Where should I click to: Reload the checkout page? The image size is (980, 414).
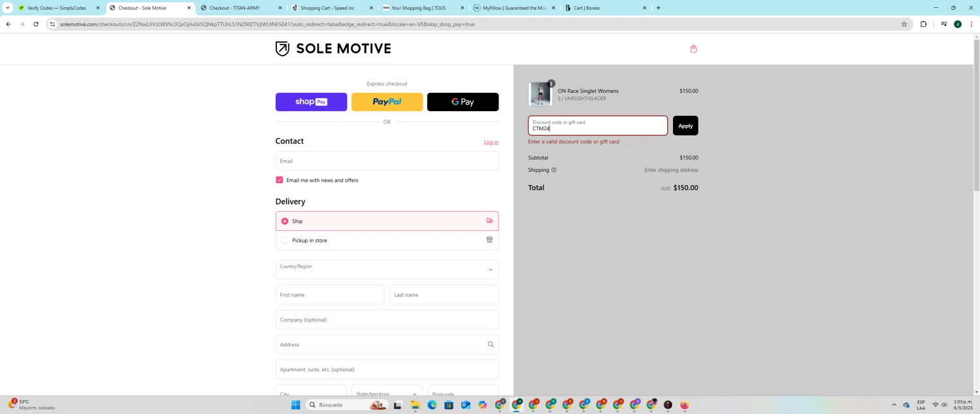tap(36, 24)
